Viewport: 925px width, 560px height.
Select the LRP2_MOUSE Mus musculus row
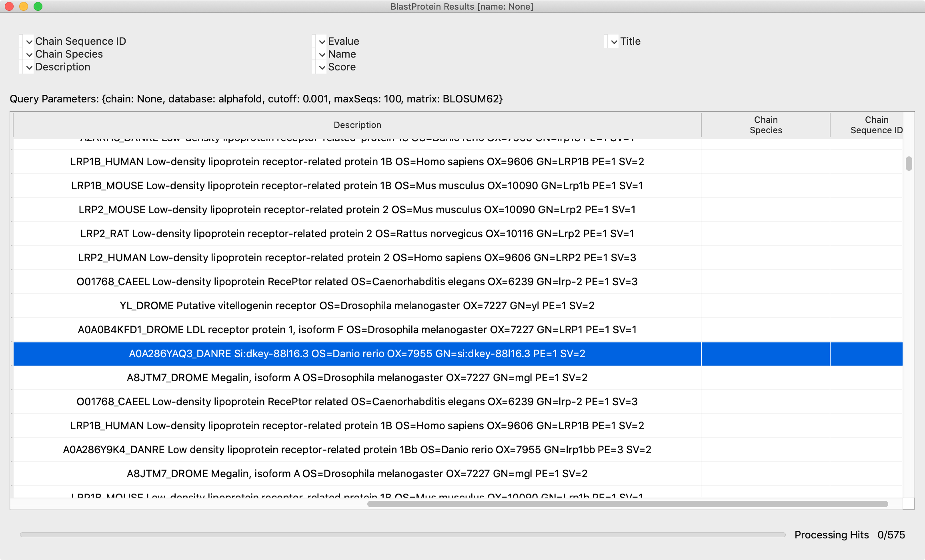(357, 210)
